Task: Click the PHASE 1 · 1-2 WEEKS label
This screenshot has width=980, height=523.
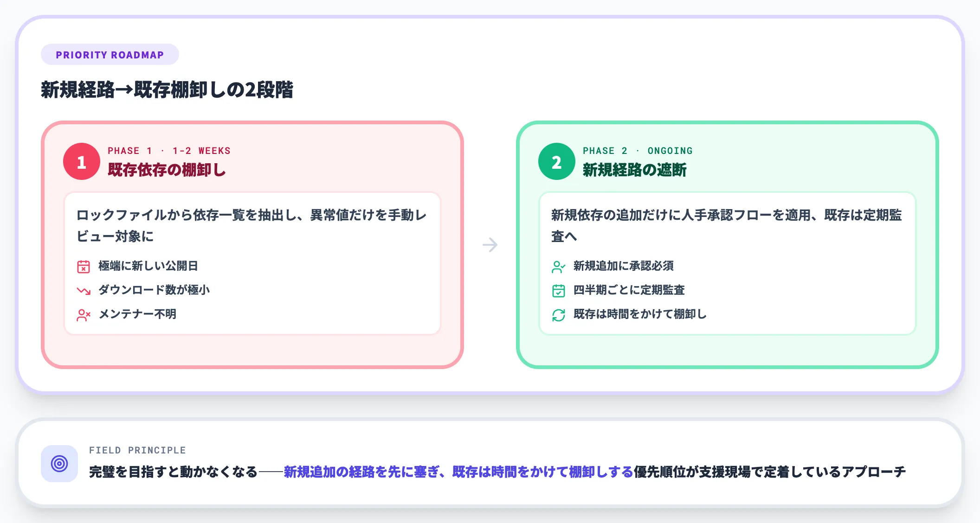Action: pos(169,151)
